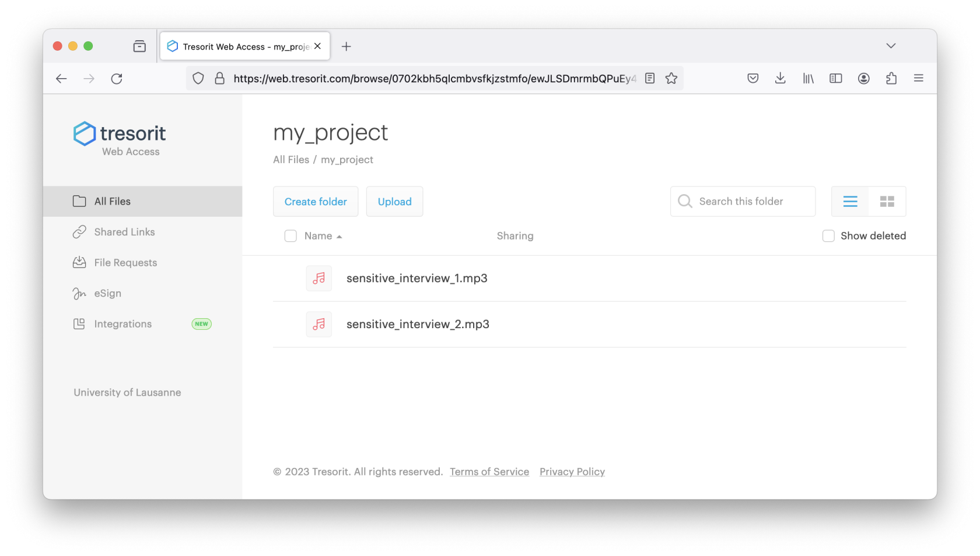Focus the Search this folder field

(750, 202)
